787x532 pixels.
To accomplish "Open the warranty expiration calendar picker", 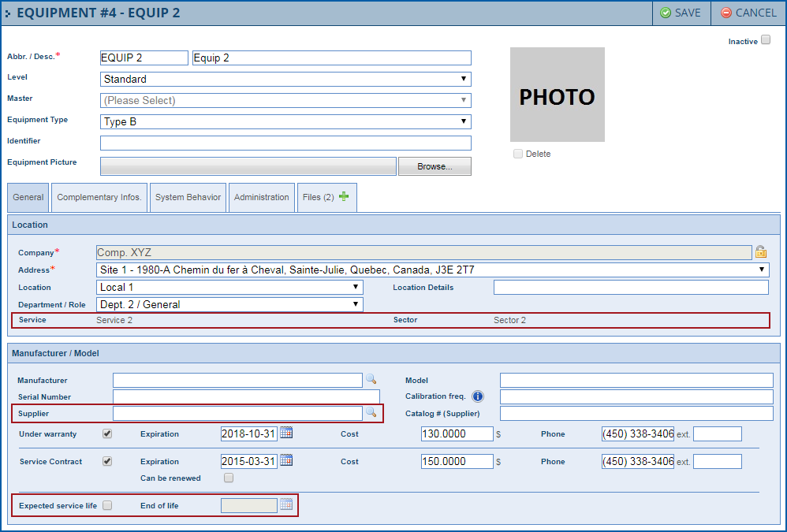I will [286, 433].
